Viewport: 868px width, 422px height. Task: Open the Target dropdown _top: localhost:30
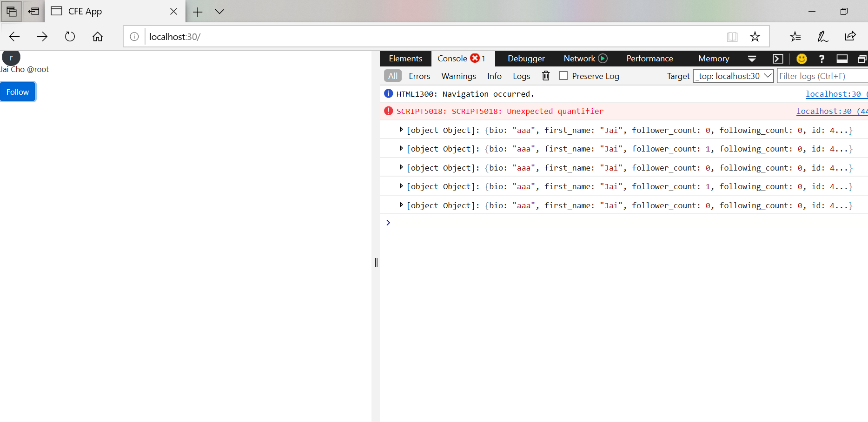tap(733, 76)
